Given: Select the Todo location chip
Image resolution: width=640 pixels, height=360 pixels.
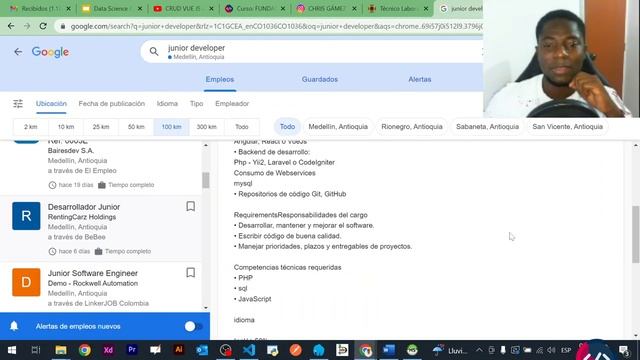Looking at the screenshot, I should click(x=287, y=127).
